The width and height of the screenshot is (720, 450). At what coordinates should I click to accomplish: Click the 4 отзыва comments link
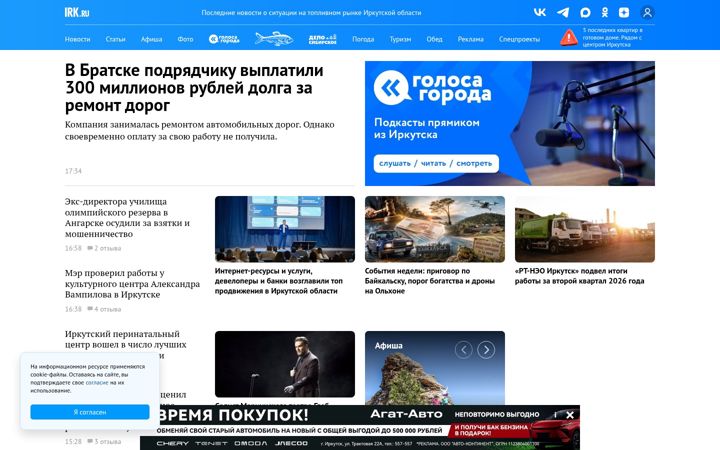[x=104, y=309]
